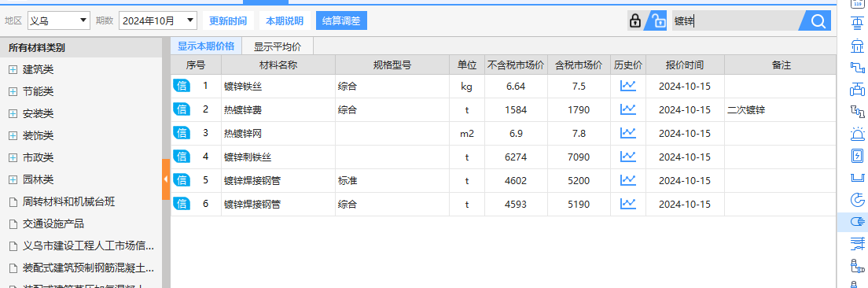Screen dimensions: 868x288
Task: Open 交通设施产品 item
Action: (53, 223)
